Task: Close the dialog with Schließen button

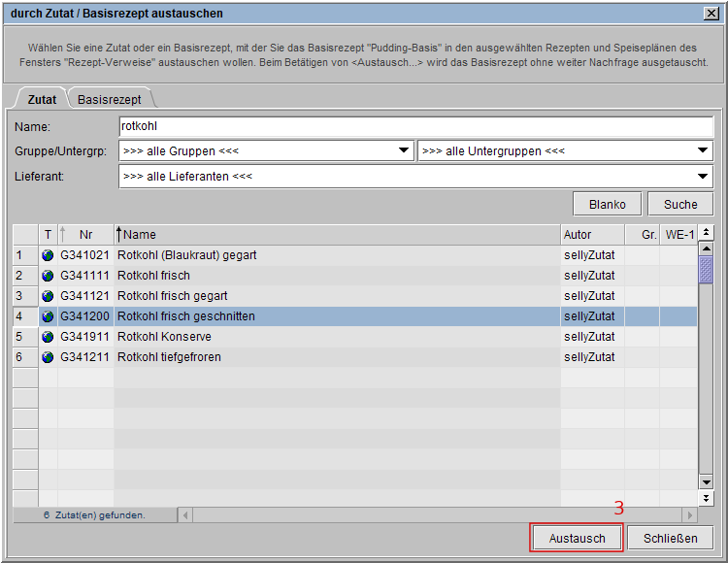Action: 670,539
